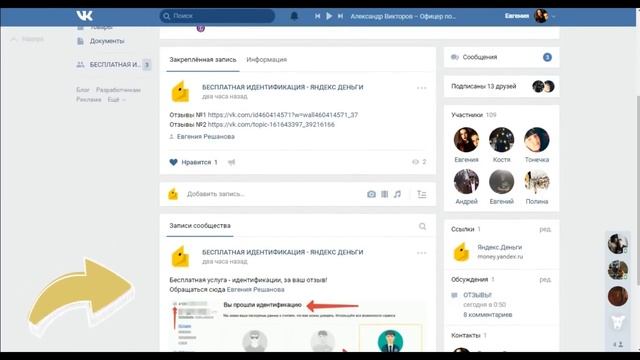Open member Евгений avatar
This screenshot has width=640, height=360.
pyautogui.click(x=502, y=181)
